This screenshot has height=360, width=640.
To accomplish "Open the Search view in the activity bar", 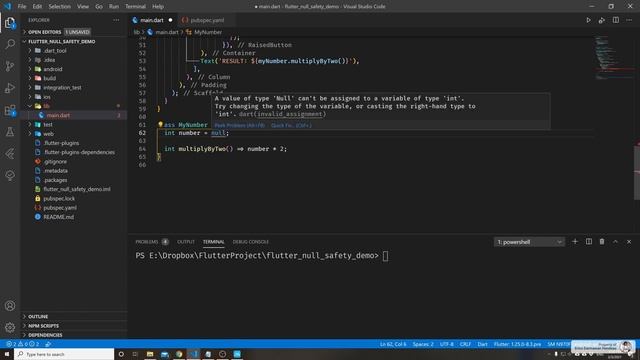I will [10, 44].
